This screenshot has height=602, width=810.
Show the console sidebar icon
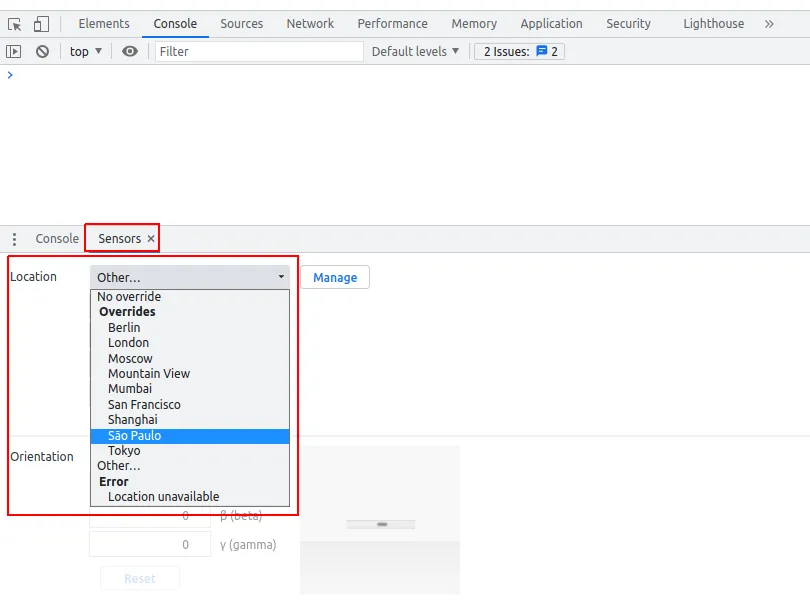point(13,52)
